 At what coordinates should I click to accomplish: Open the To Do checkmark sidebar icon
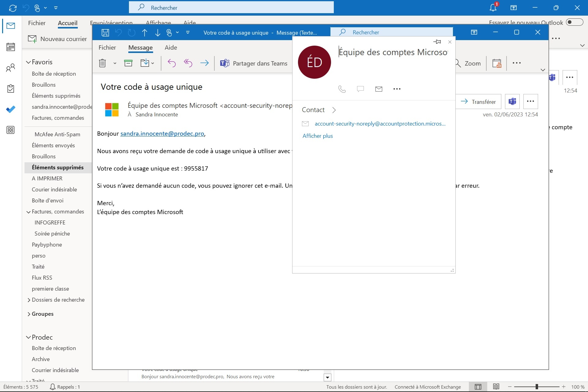[11, 109]
